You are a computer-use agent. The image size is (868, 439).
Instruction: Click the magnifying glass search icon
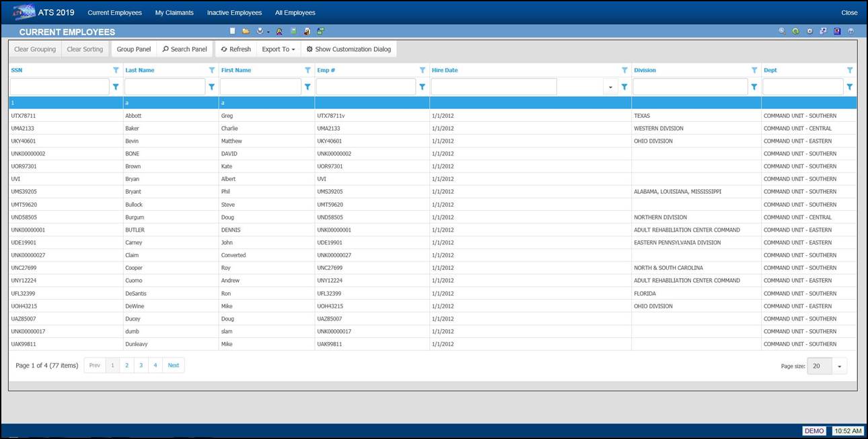(782, 31)
